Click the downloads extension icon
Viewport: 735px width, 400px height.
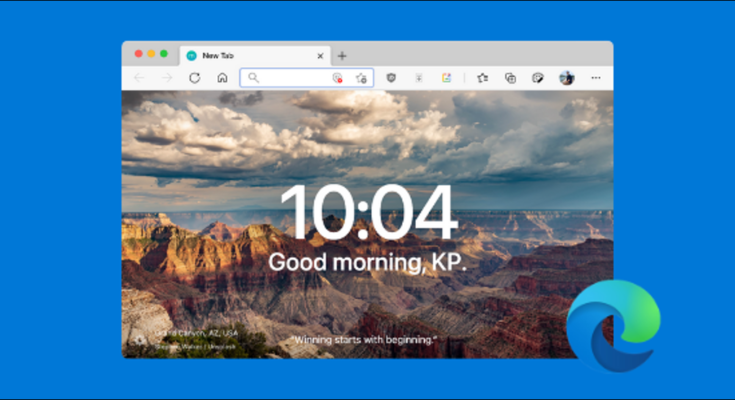(x=419, y=77)
